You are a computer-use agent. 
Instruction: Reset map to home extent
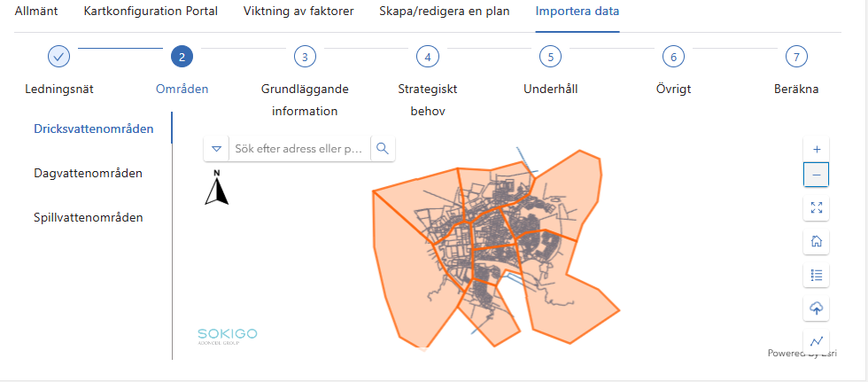[x=816, y=241]
